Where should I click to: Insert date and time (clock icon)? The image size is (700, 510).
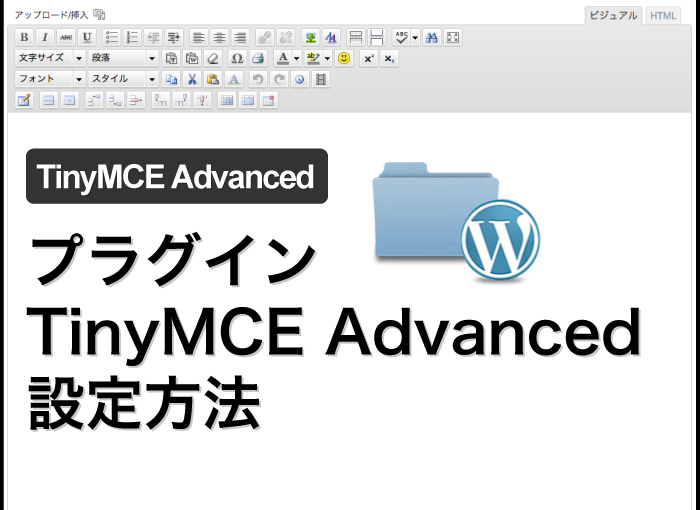tap(300, 79)
